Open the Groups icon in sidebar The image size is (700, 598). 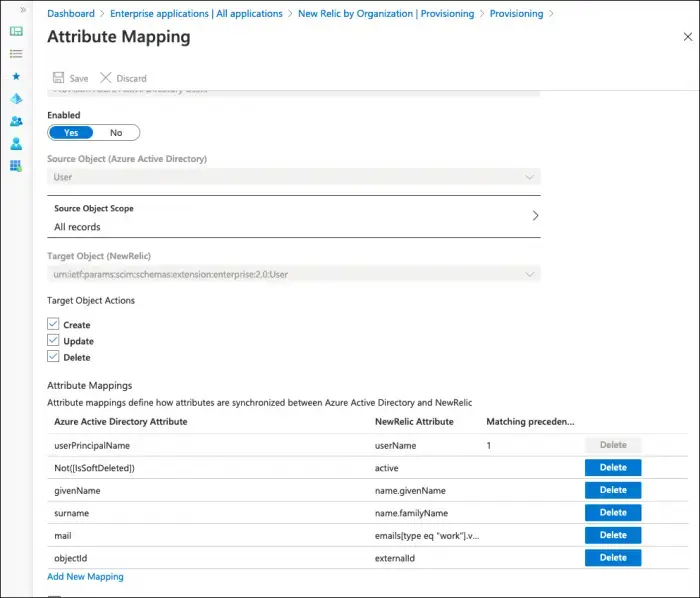[16, 121]
